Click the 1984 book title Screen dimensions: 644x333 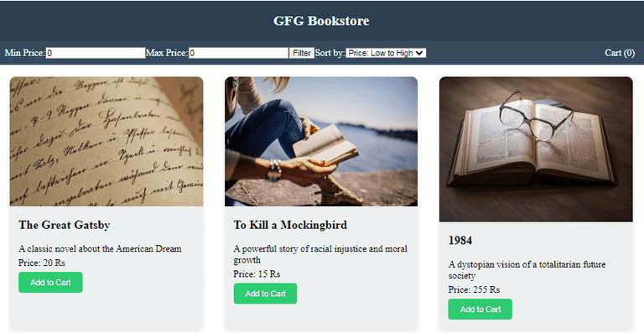460,241
